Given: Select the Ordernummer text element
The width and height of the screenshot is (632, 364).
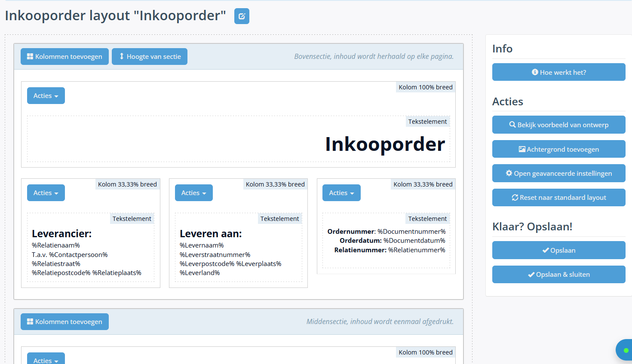Looking at the screenshot, I should pyautogui.click(x=386, y=241).
